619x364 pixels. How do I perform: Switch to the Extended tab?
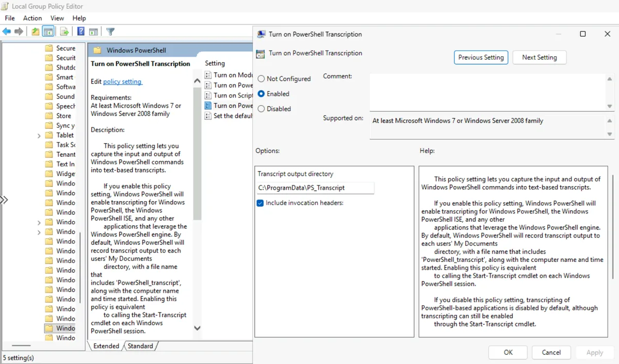coord(106,346)
